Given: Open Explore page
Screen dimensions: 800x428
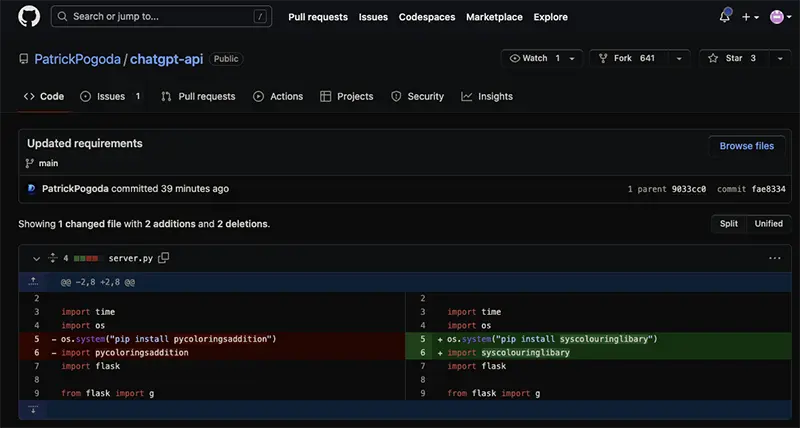Looking at the screenshot, I should pos(551,17).
